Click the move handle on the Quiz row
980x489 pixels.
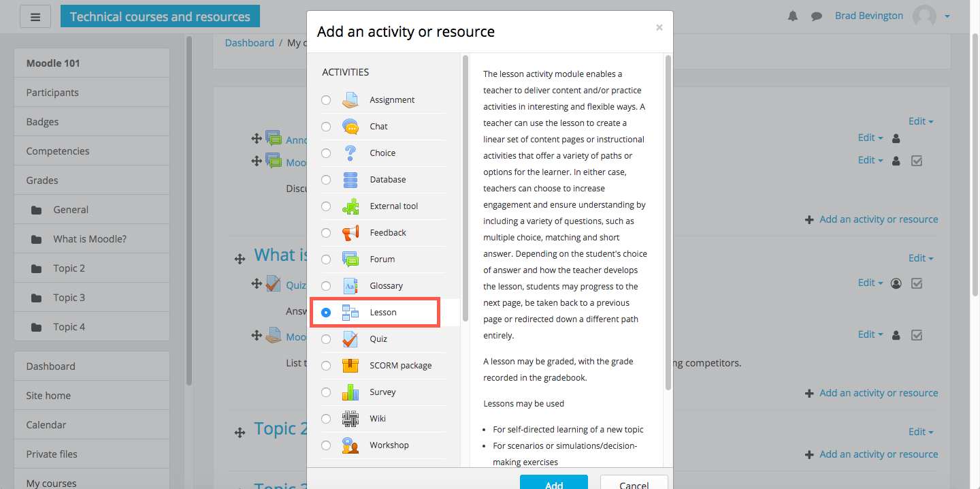tap(257, 283)
